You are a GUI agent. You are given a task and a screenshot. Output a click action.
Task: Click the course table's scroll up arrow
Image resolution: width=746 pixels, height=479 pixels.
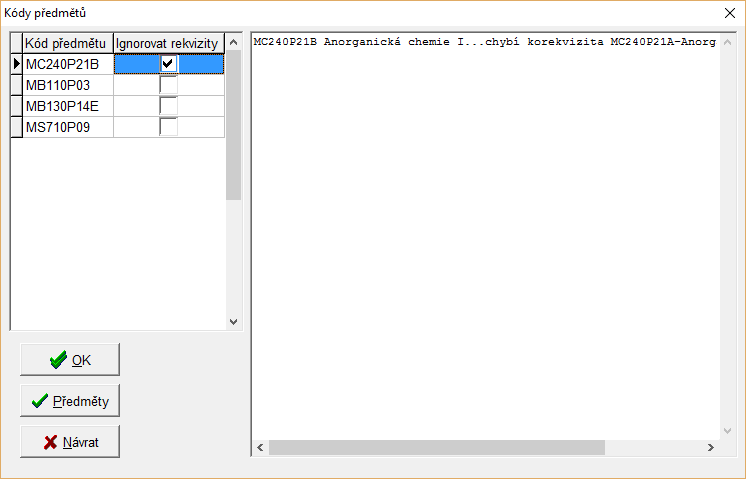233,42
